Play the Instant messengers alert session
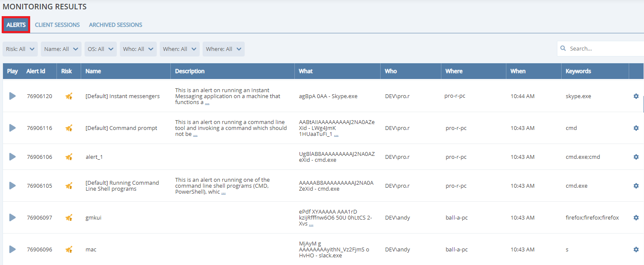This screenshot has height=265, width=644. pos(12,96)
